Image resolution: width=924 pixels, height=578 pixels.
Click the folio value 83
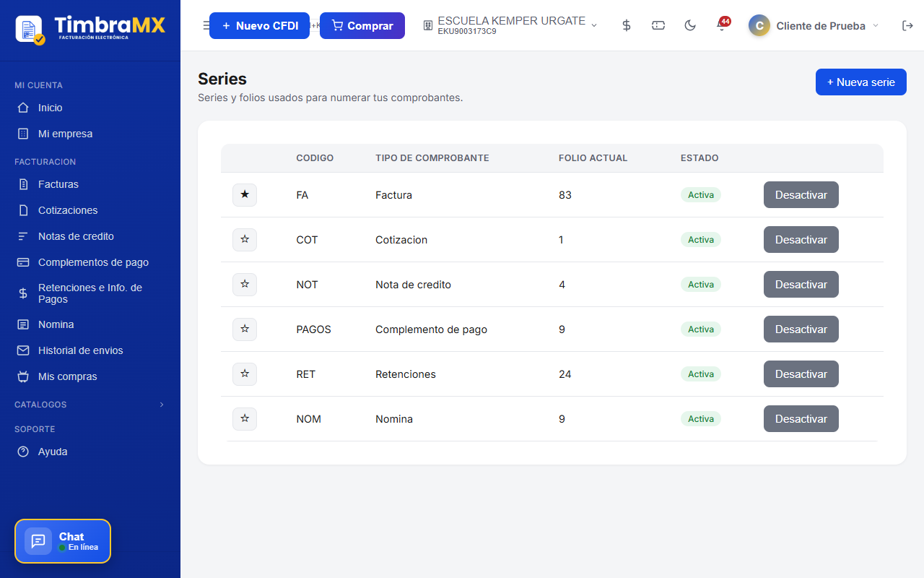565,195
